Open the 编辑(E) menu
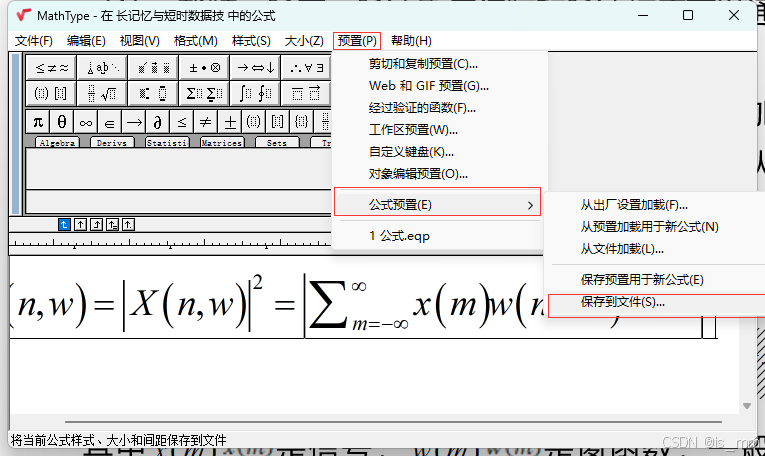 coord(86,41)
